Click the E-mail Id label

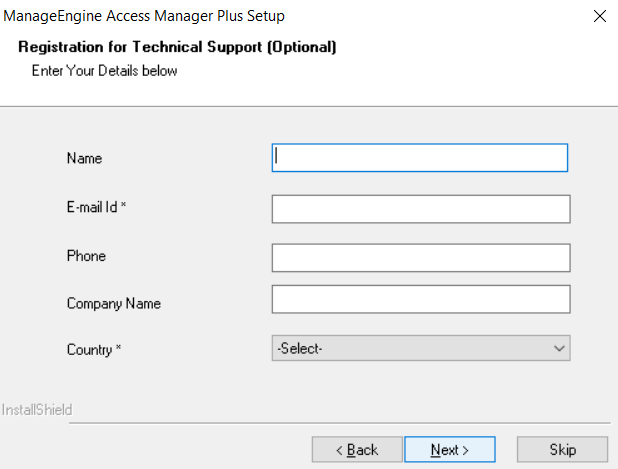click(98, 207)
